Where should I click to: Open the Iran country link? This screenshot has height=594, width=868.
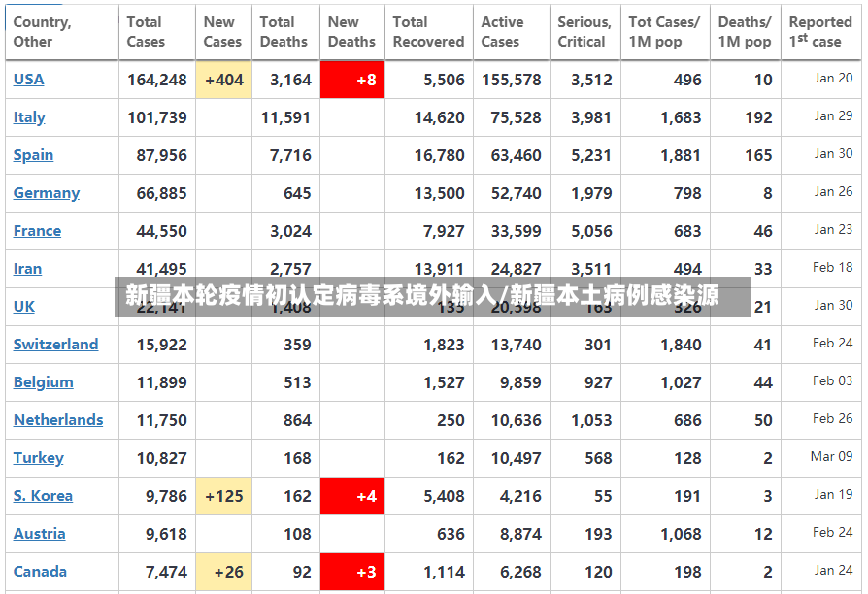pyautogui.click(x=27, y=269)
